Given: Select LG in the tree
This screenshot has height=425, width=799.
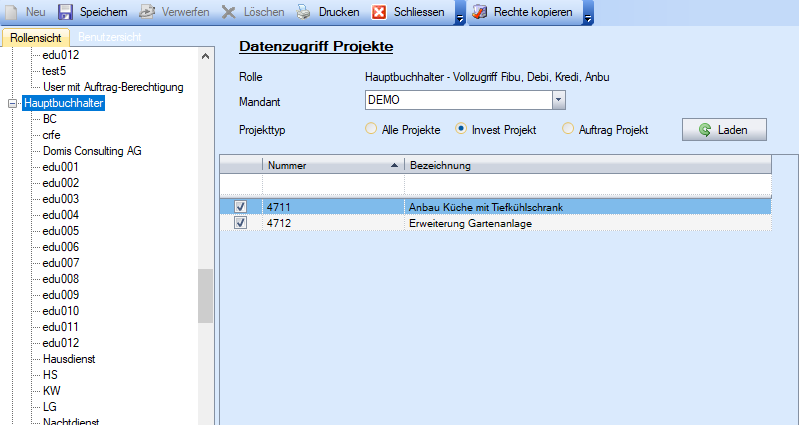Looking at the screenshot, I should pyautogui.click(x=50, y=407).
